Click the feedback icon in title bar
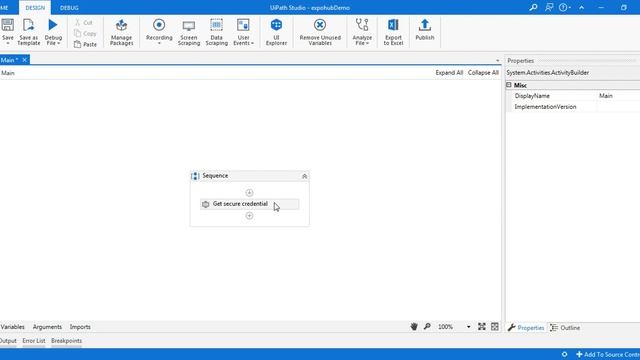Image resolution: width=640 pixels, height=360 pixels. click(549, 7)
